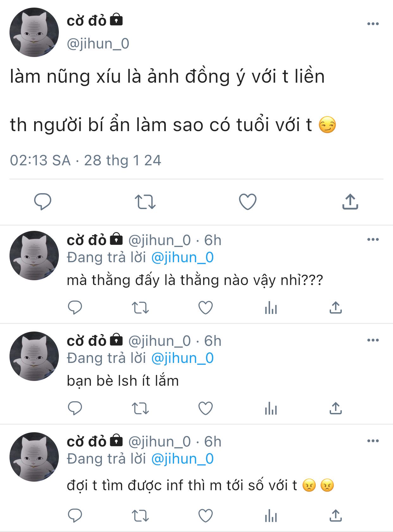Image resolution: width=393 pixels, height=532 pixels.
Task: Reply to the main tweet about 'làm nũng xíu'
Action: point(43,202)
